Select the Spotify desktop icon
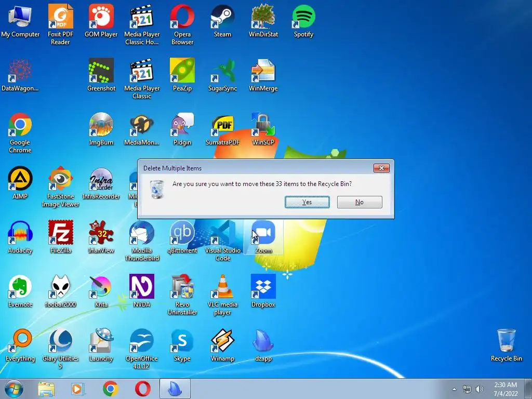 [x=303, y=21]
